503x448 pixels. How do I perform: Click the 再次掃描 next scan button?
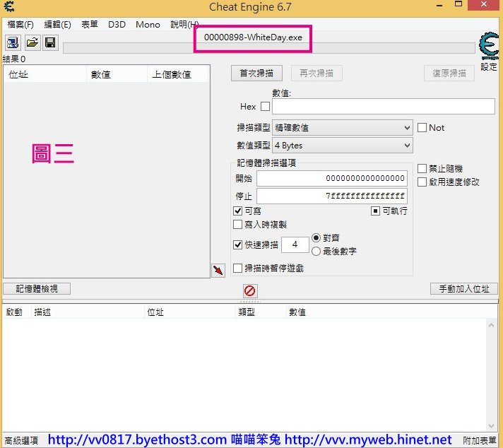316,73
